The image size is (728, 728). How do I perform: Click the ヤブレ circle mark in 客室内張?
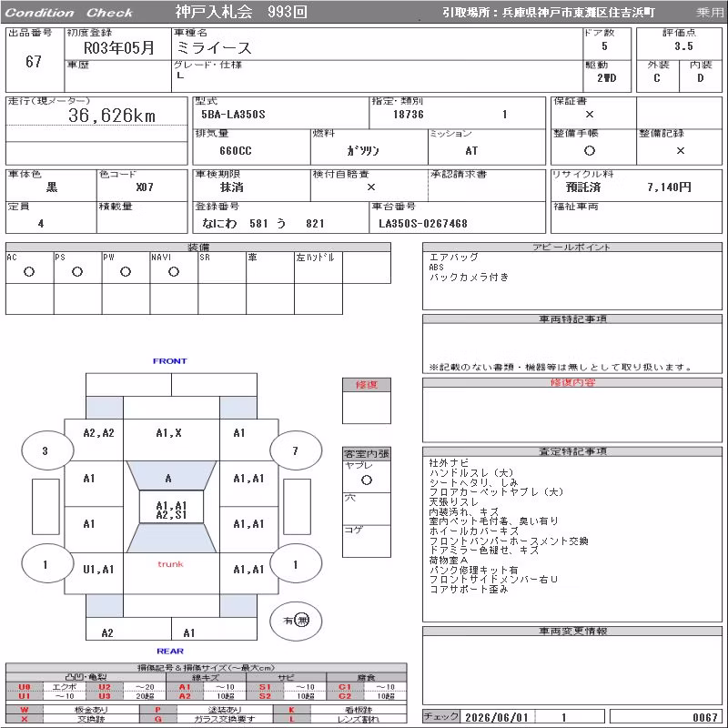[x=367, y=480]
